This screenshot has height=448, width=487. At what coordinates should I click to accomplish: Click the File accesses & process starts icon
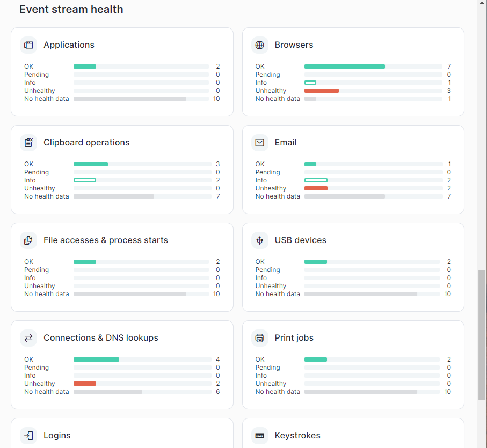[28, 240]
